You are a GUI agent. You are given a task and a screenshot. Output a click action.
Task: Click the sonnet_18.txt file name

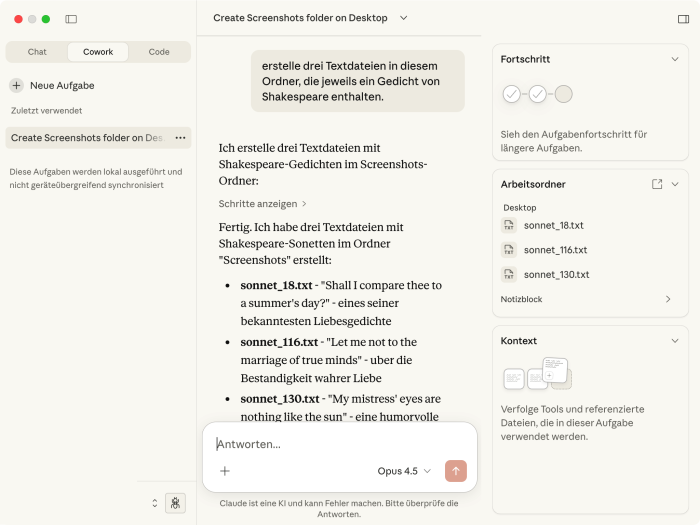click(x=554, y=225)
